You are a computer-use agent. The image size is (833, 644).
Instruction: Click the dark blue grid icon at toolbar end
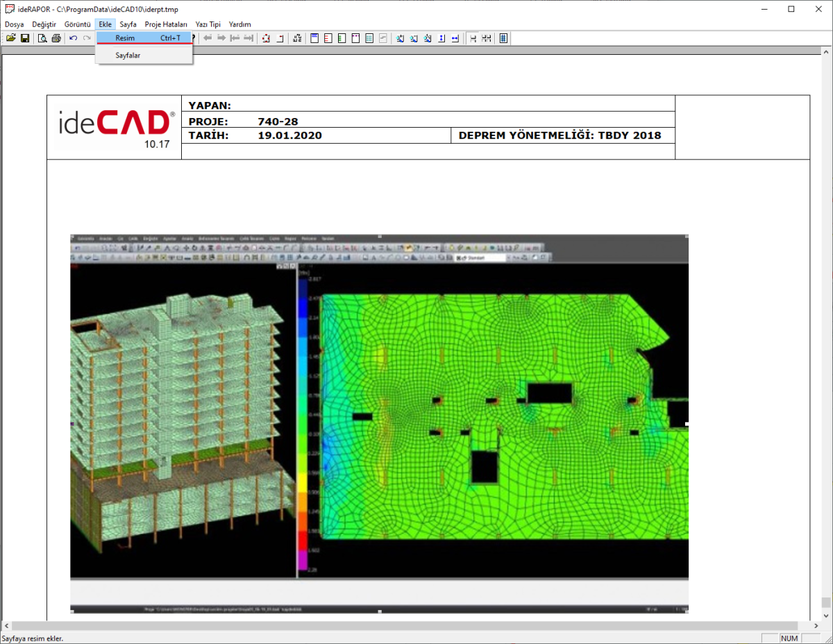[503, 38]
